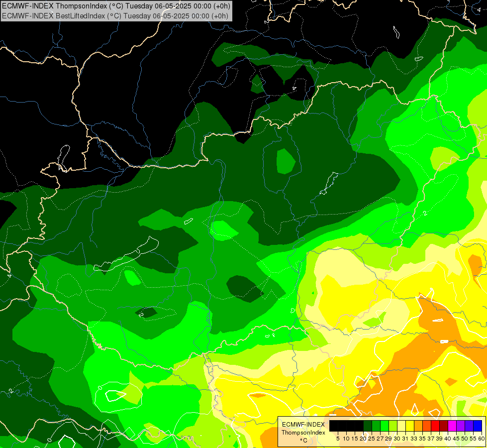
Task: Click the legend scale value 31
Action: (405, 439)
